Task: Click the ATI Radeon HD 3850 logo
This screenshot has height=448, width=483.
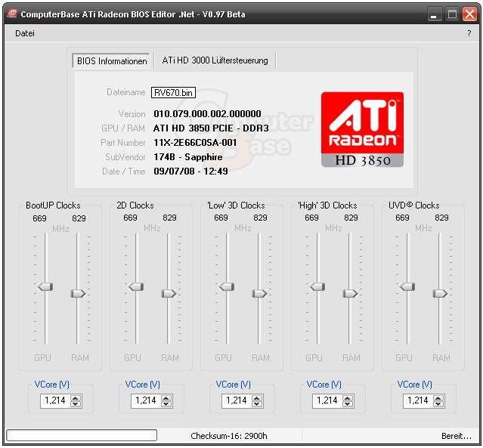Action: pyautogui.click(x=362, y=129)
